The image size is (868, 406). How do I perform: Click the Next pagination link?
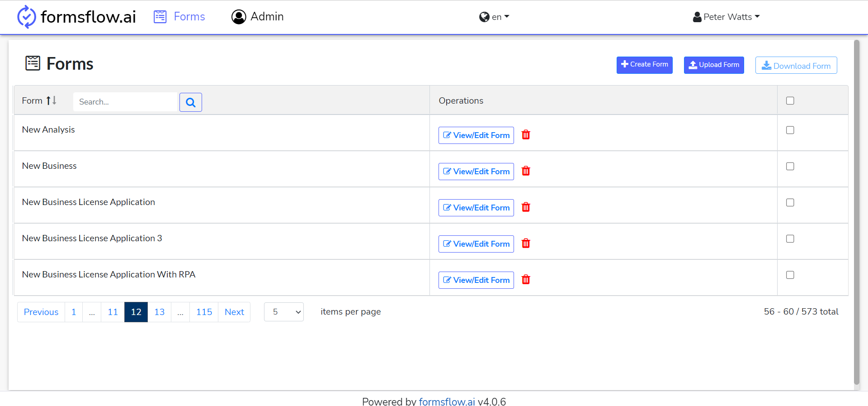tap(234, 312)
